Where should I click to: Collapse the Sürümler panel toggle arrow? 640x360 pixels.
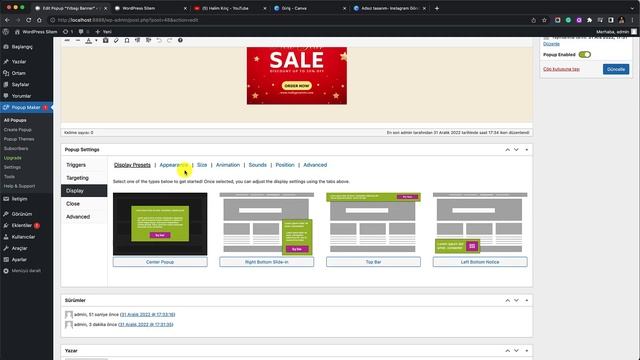[x=527, y=300]
